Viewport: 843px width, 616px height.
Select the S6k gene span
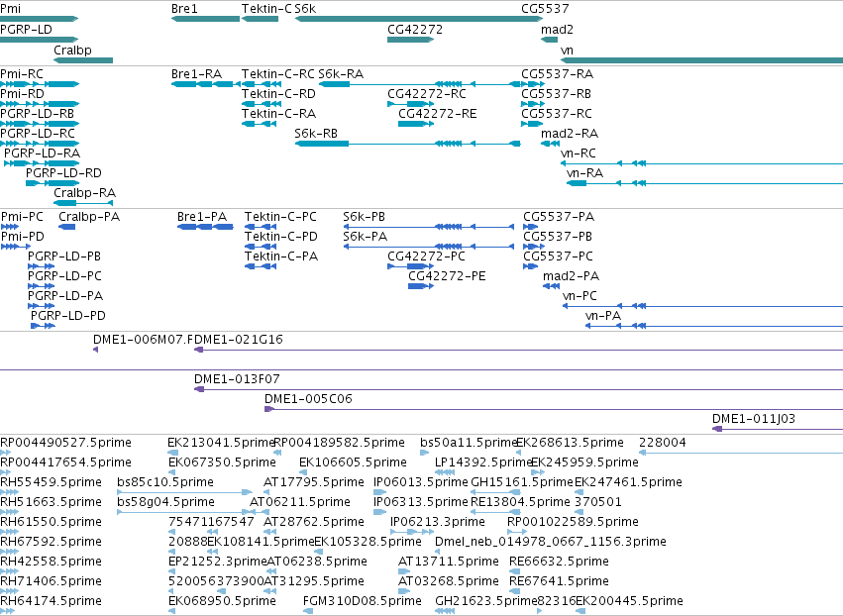coord(419,19)
